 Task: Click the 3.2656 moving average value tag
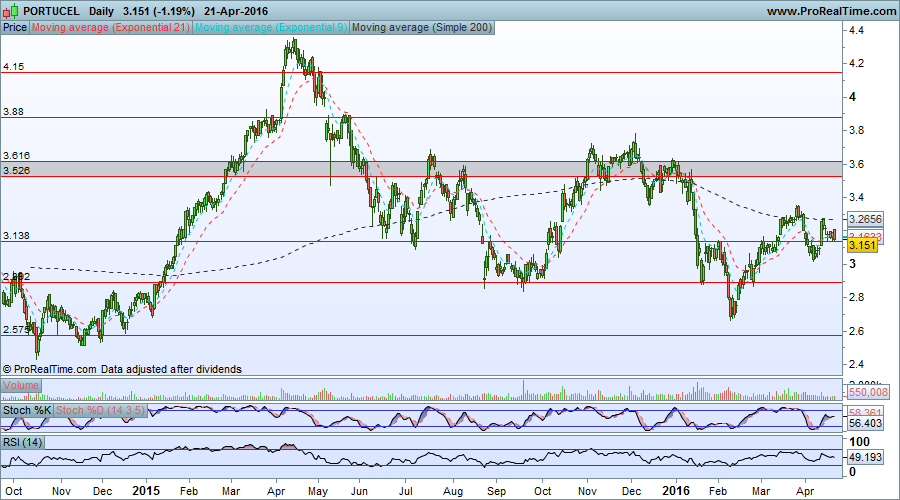(865, 219)
